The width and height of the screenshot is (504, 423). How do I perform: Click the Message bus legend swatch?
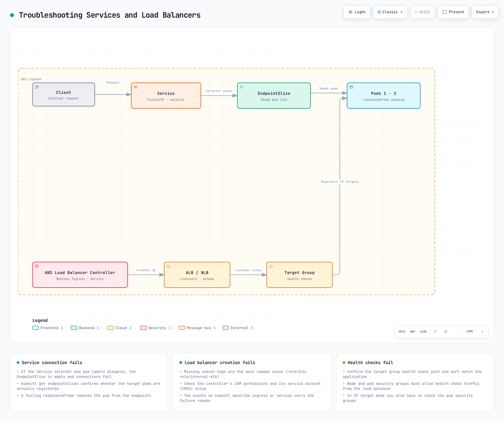point(182,328)
